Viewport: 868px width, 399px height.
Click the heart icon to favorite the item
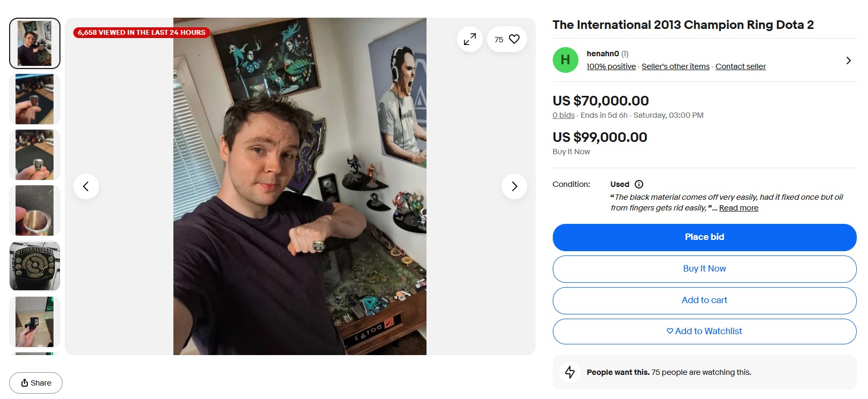pyautogui.click(x=514, y=39)
